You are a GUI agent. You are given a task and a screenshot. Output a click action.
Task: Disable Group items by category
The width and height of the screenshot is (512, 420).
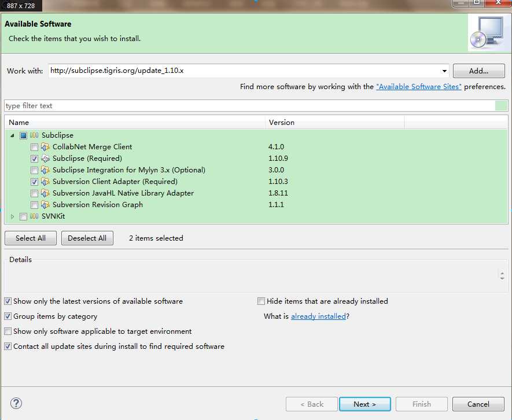tap(8, 316)
